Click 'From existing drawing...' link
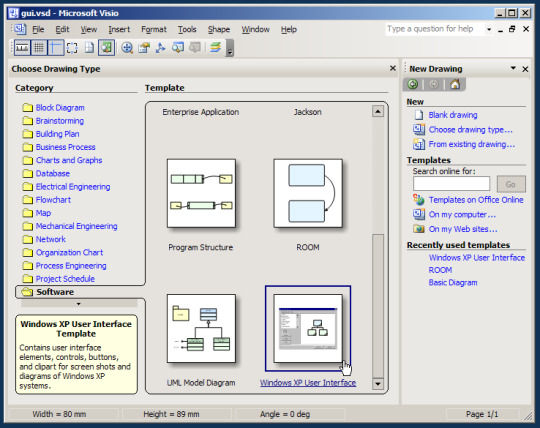540x428 pixels. click(472, 144)
